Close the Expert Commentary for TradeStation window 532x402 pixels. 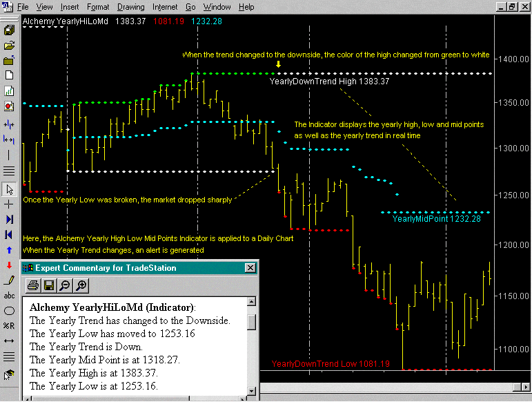tap(250, 268)
